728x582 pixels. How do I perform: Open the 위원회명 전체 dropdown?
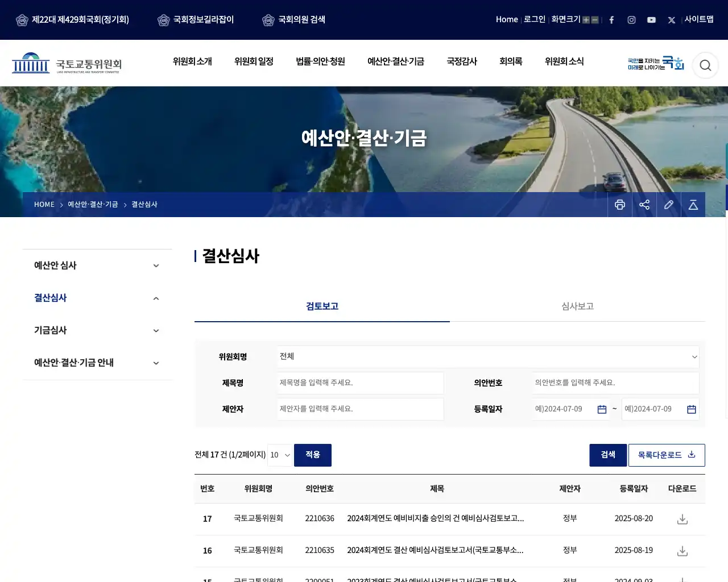point(488,357)
